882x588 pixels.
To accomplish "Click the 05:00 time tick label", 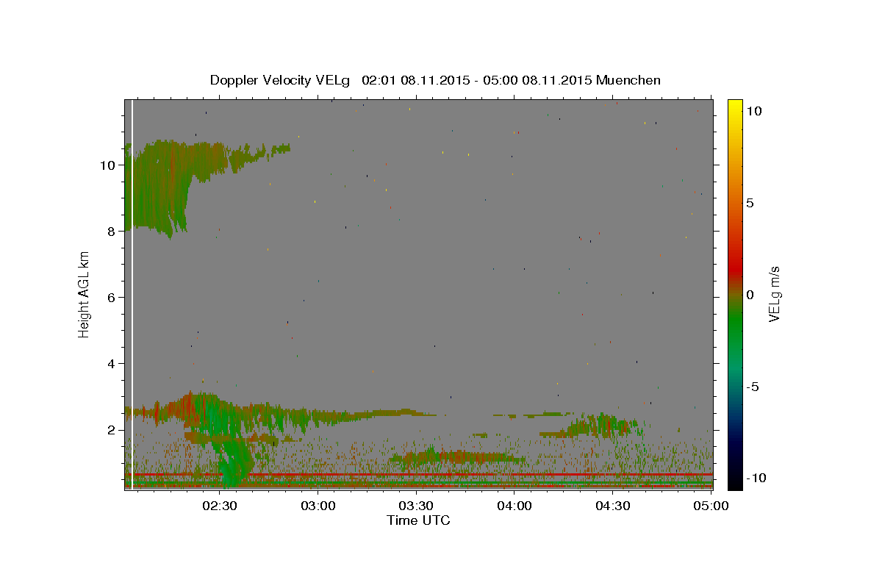I will point(710,506).
